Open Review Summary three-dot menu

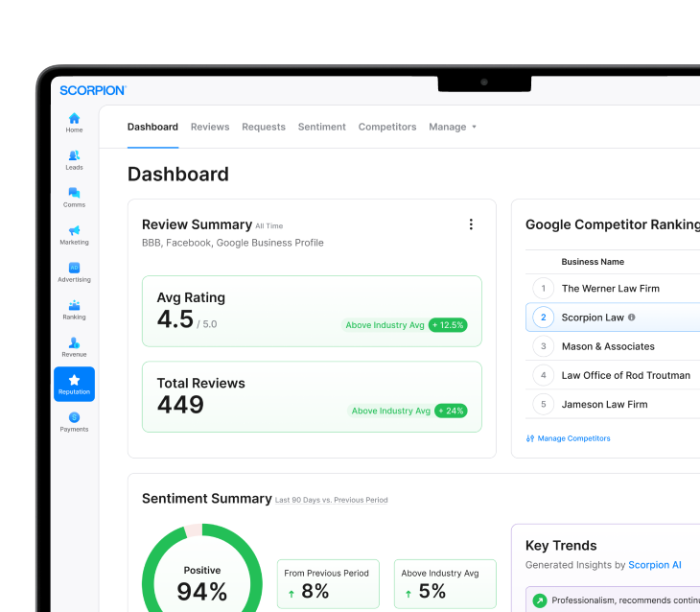[x=471, y=224]
